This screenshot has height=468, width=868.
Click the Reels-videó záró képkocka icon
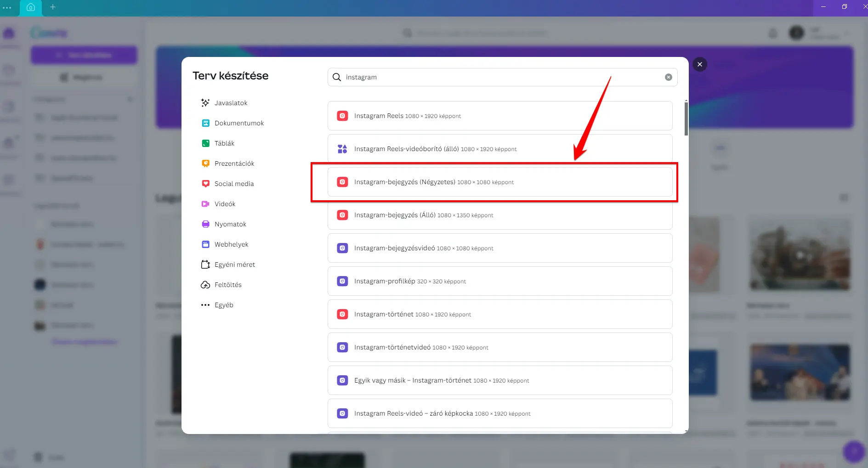point(342,413)
